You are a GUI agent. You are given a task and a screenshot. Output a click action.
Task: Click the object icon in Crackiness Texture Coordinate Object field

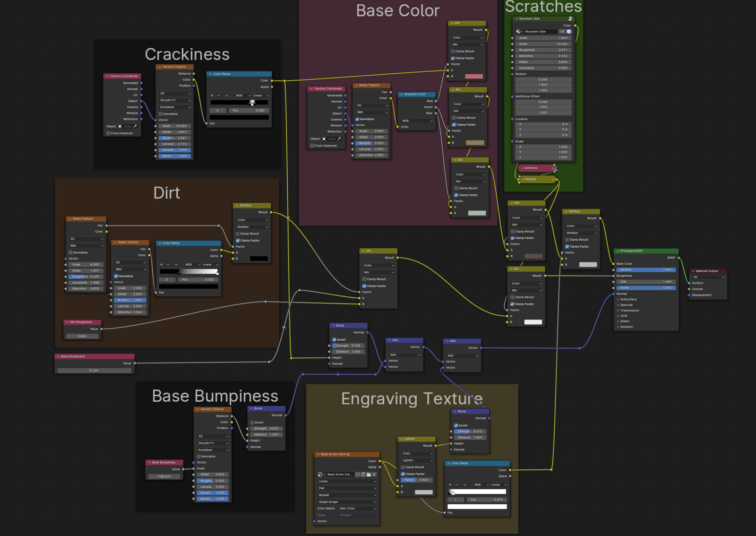tap(120, 127)
